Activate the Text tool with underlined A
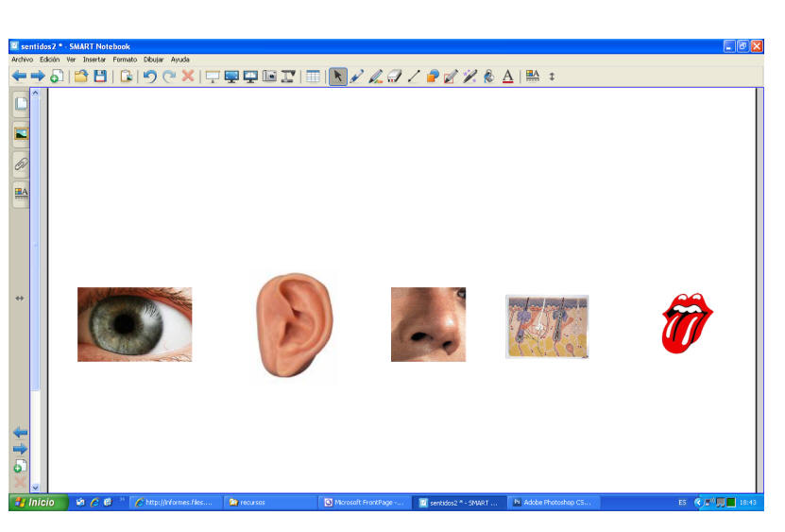Screen dimensions: 785x532 (x=507, y=77)
